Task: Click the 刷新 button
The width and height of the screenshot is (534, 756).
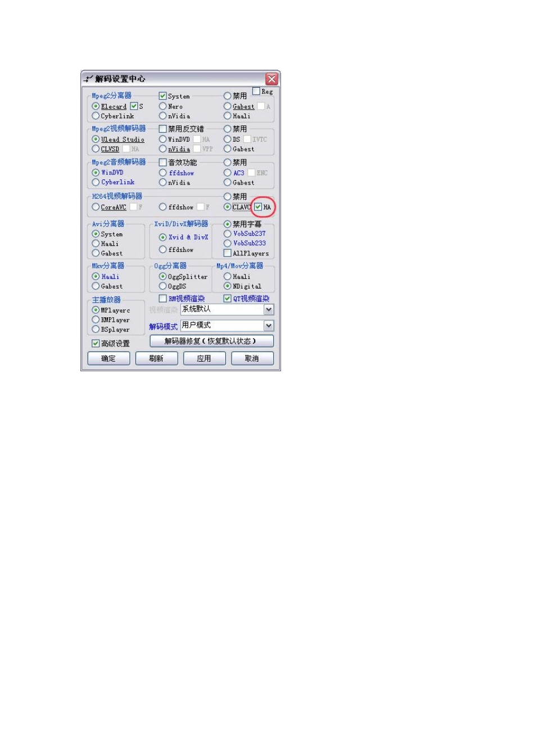Action: click(156, 358)
